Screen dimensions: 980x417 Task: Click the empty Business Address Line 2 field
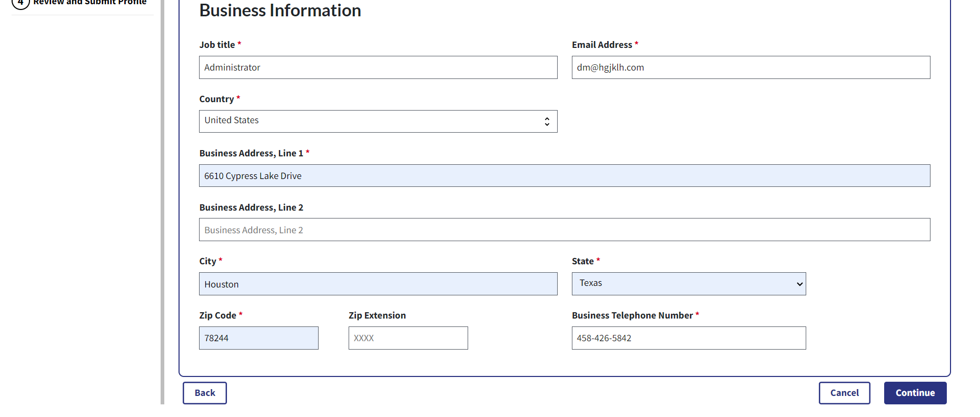pyautogui.click(x=564, y=230)
